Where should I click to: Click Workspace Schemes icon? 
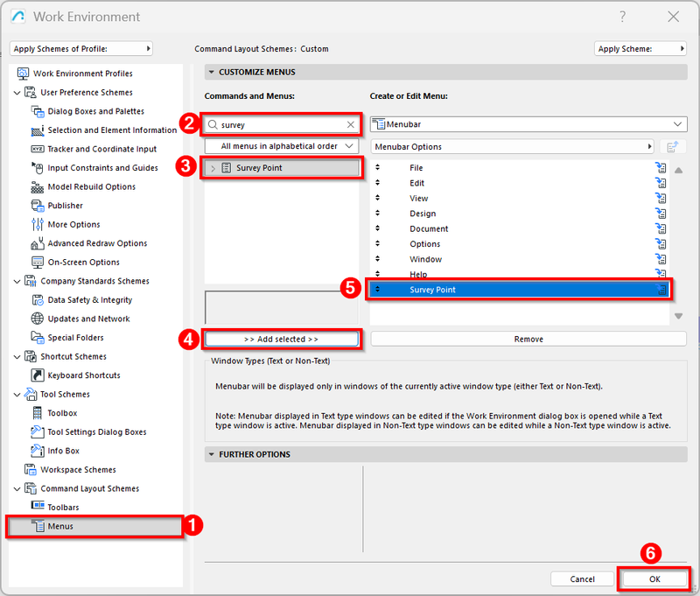(31, 469)
